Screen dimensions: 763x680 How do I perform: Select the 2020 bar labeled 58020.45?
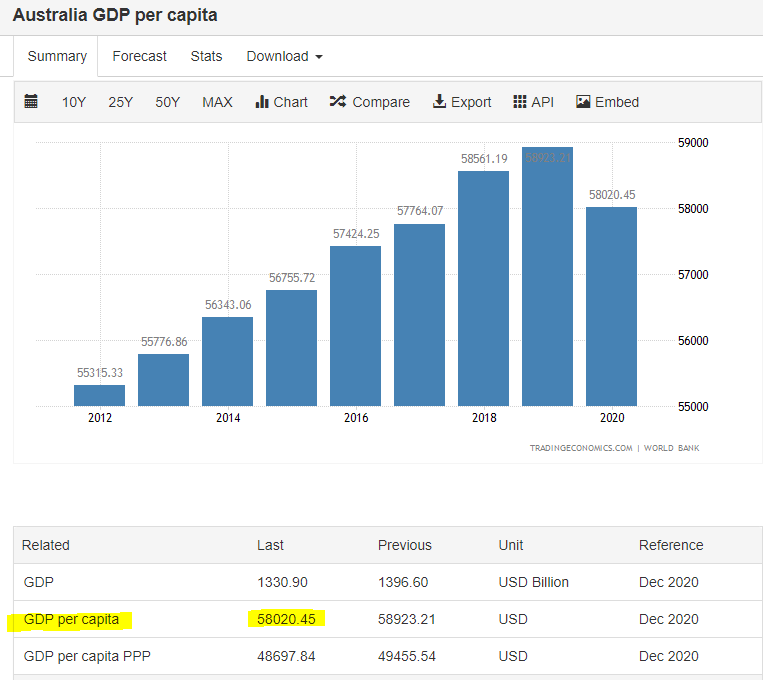click(x=611, y=307)
